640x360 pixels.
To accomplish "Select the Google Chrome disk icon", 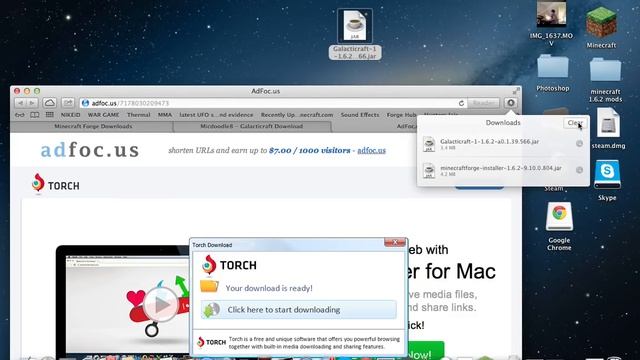I will coord(559,227).
